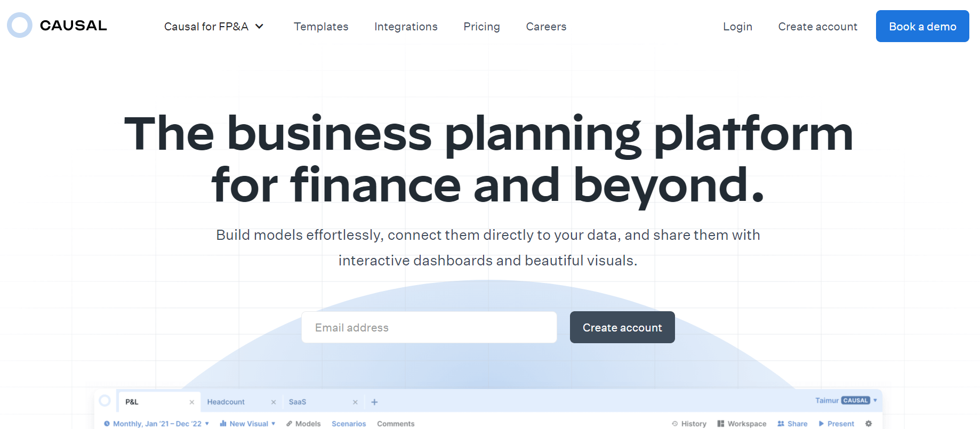Add a new tab with plus icon
Screen dimensions: 980x429
click(374, 402)
